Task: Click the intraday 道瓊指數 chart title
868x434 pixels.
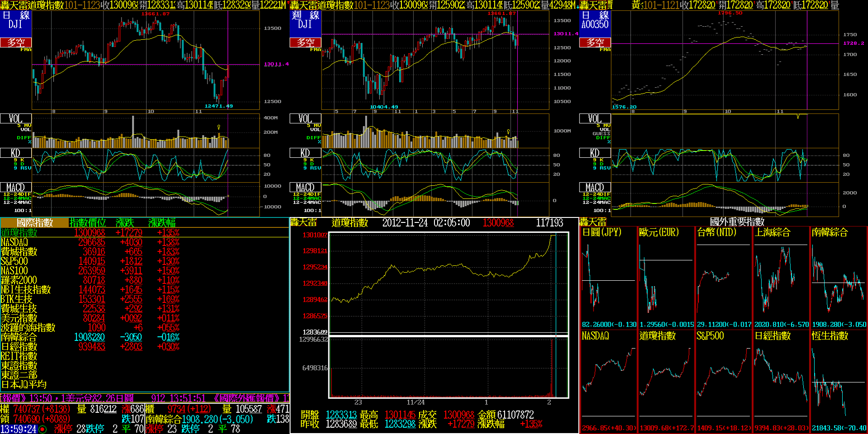Action: tap(349, 222)
